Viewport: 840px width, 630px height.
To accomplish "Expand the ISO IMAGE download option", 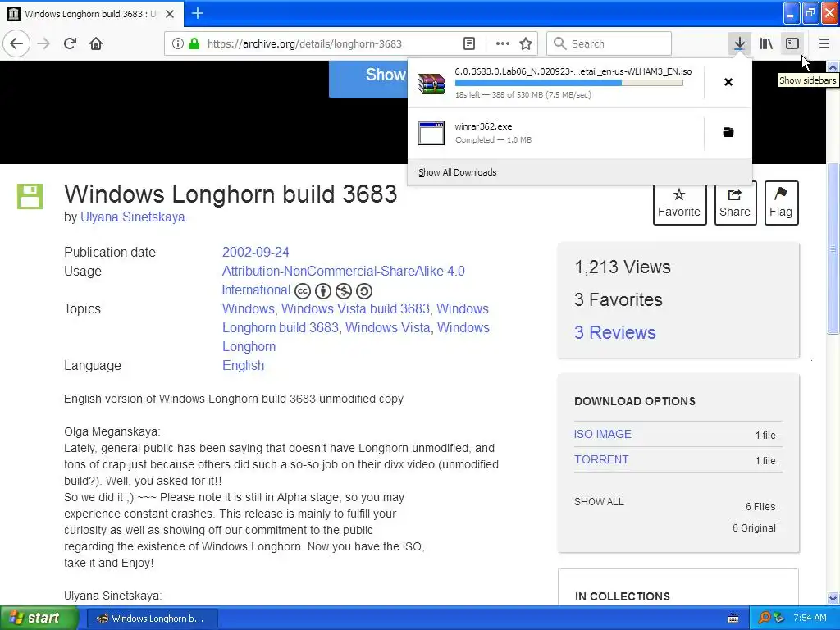I will coord(603,434).
